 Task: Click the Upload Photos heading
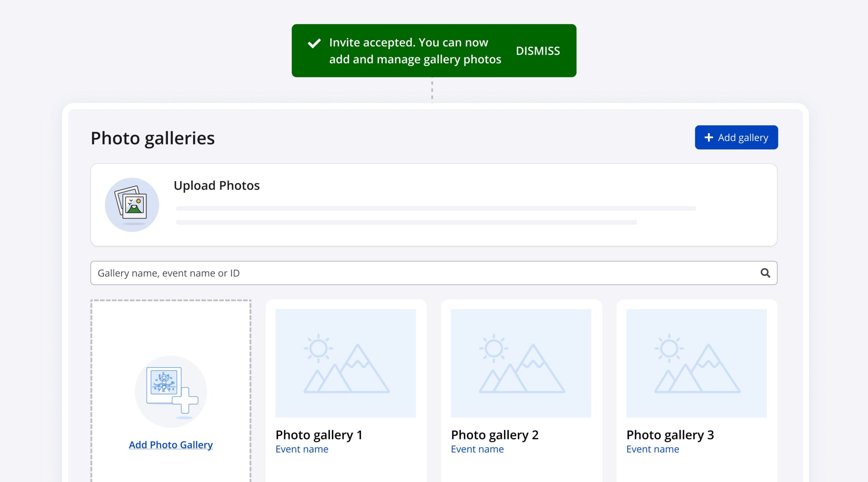coord(216,185)
